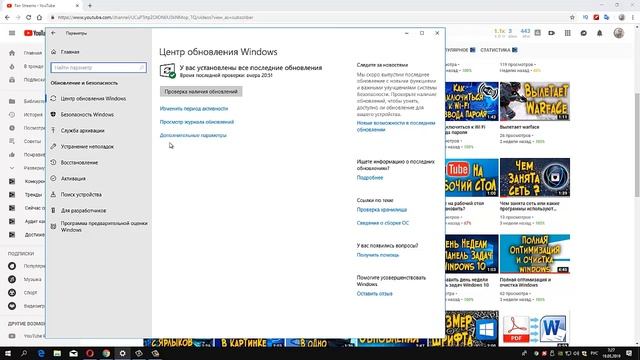Click browser Back arrow in Chrome

point(7,17)
